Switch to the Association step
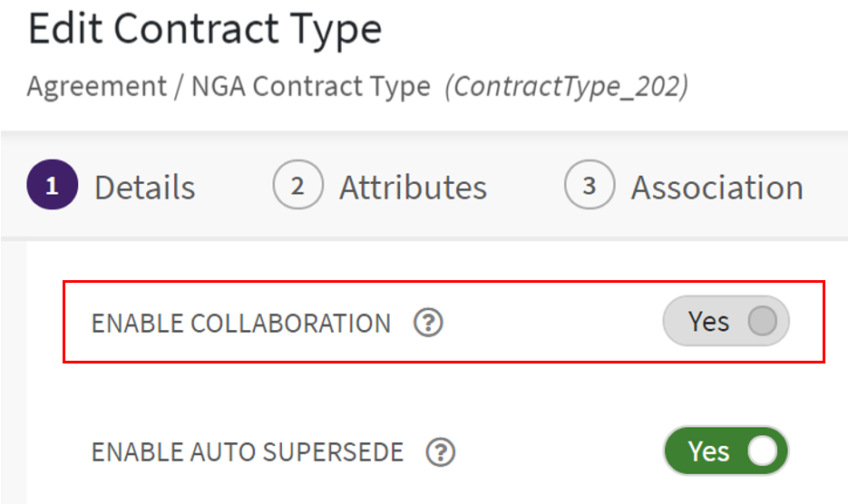Viewport: 848px width, 504px height. pyautogui.click(x=716, y=188)
